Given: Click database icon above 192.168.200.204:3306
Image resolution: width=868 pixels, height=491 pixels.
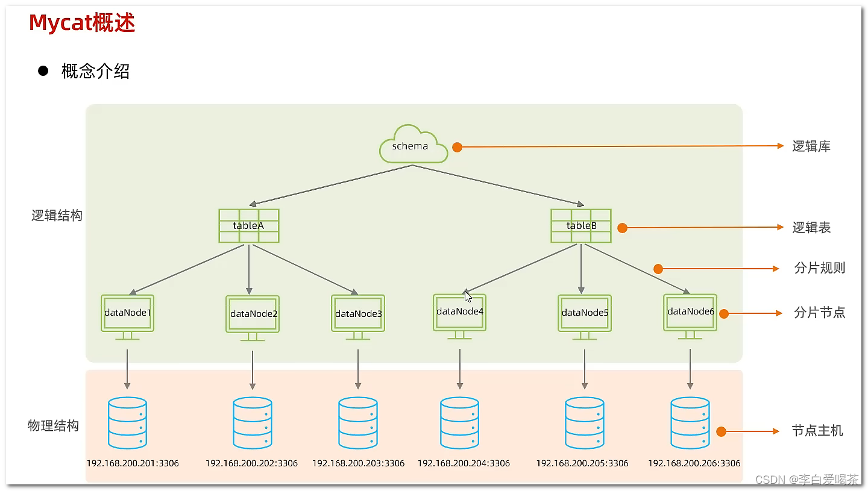Looking at the screenshot, I should tap(460, 423).
